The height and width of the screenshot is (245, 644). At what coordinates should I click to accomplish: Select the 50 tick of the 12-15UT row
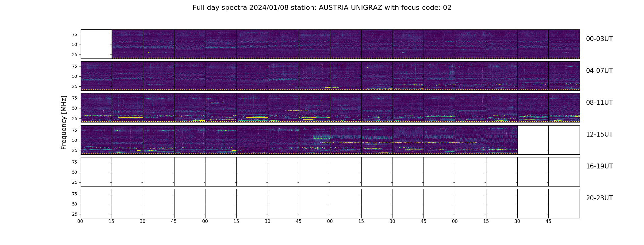pyautogui.click(x=75, y=140)
